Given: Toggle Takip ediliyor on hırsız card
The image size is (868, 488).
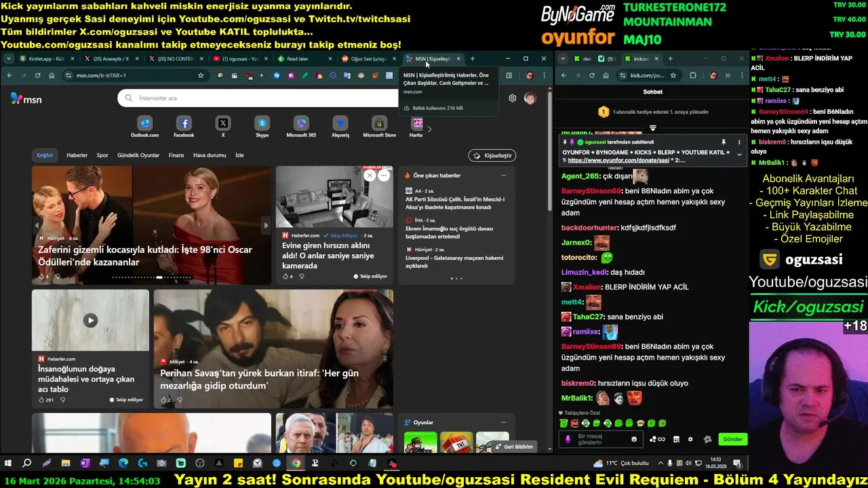Looking at the screenshot, I should pyautogui.click(x=370, y=277).
